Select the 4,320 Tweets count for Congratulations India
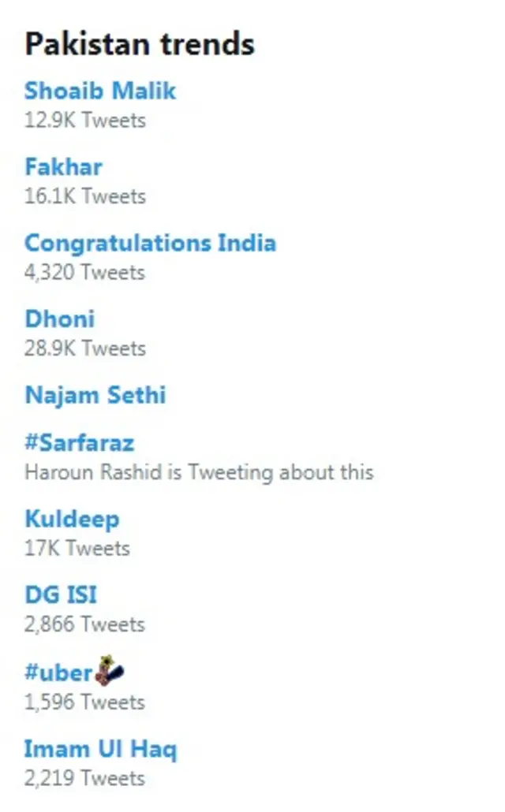 (84, 272)
